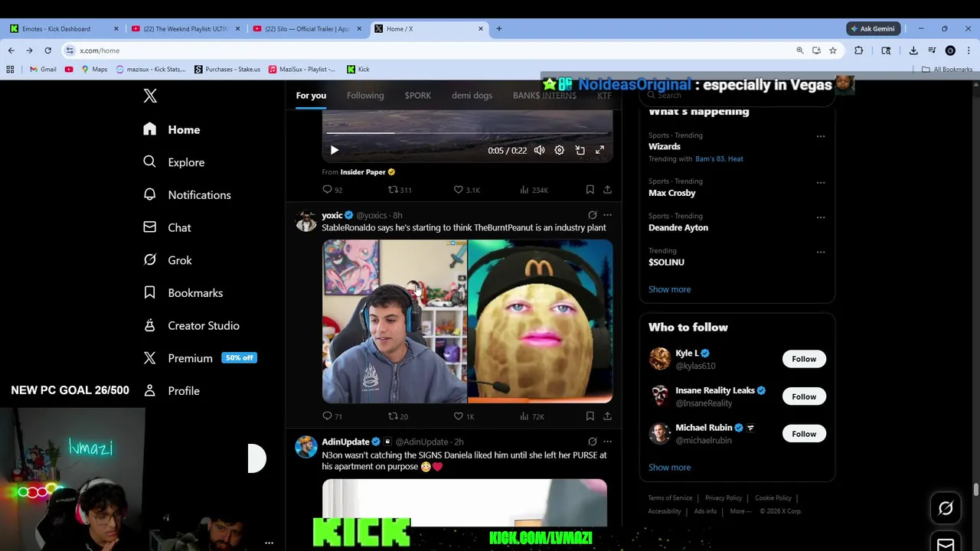980x551 pixels.
Task: Click Ask Gemini button
Action: coord(873,28)
